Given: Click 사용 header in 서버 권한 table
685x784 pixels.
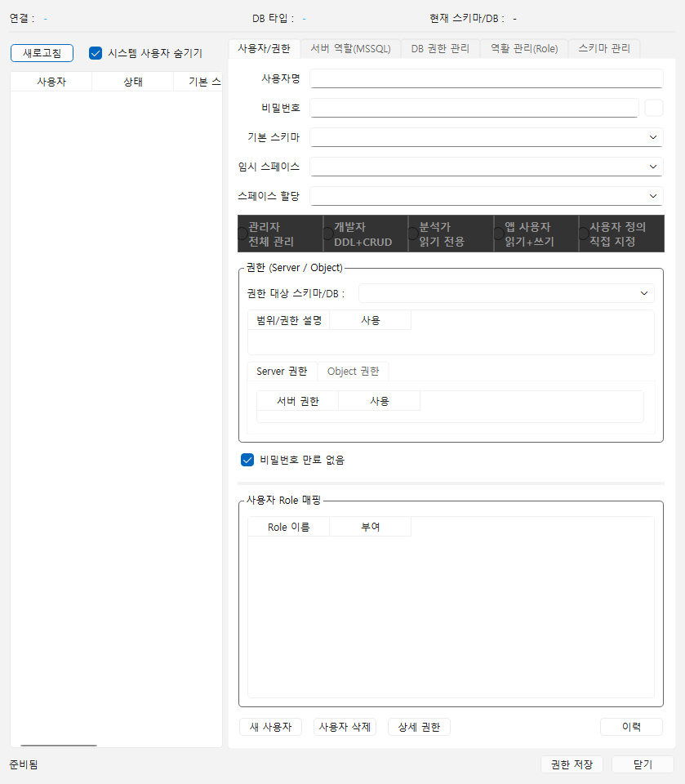Looking at the screenshot, I should pos(380,401).
